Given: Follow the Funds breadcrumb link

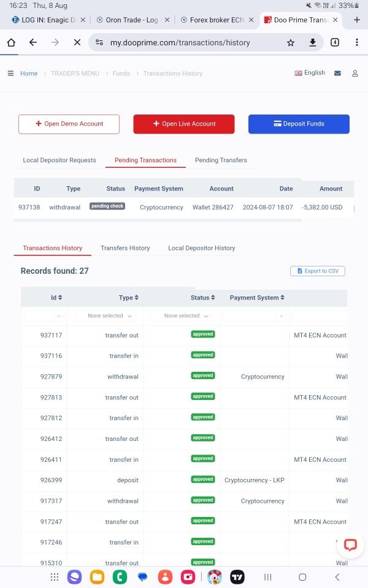Looking at the screenshot, I should pyautogui.click(x=121, y=73).
